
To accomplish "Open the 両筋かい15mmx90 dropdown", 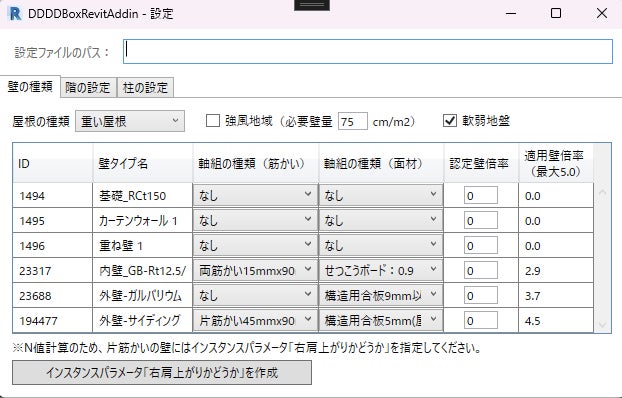I will point(255,270).
